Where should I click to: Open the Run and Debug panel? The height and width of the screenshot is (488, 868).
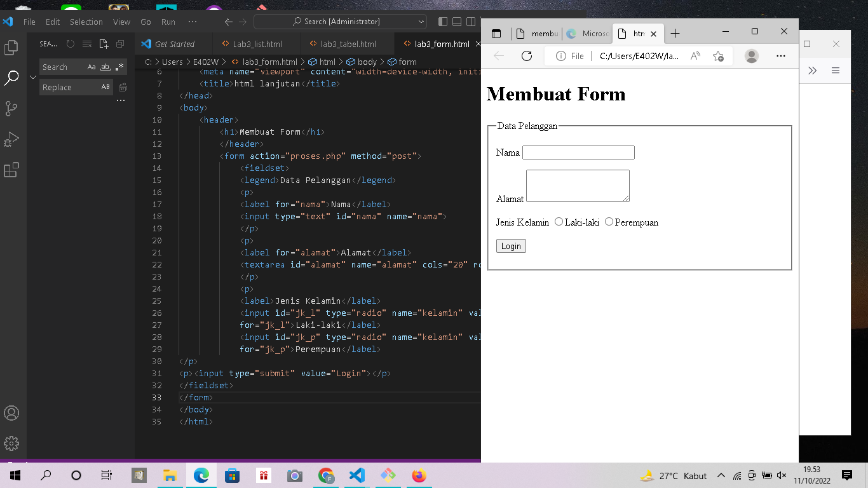tap(10, 139)
